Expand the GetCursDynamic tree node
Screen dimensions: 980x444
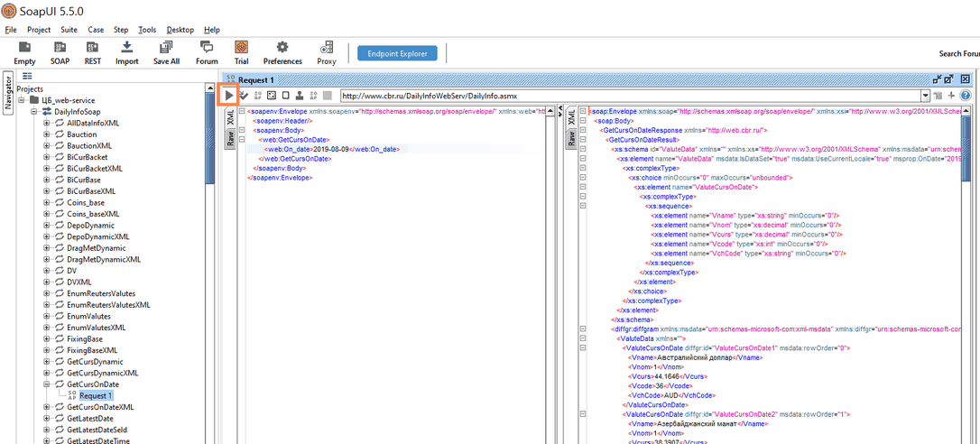point(47,361)
